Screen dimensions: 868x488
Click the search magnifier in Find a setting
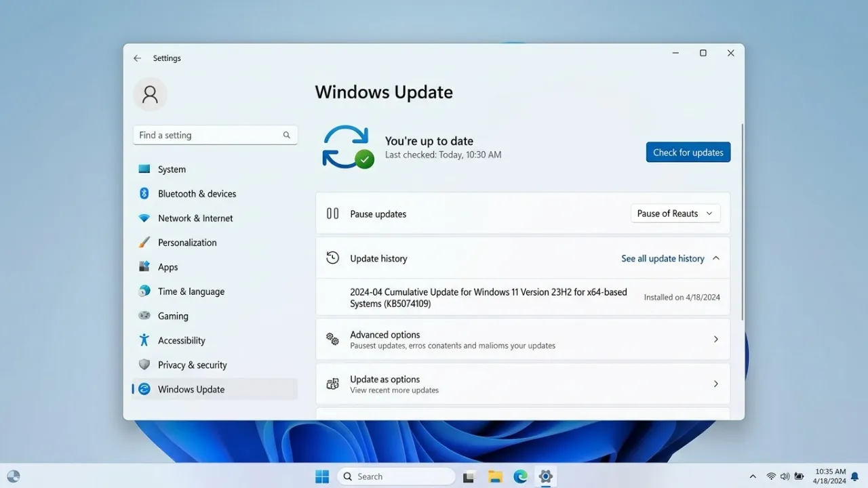point(287,135)
